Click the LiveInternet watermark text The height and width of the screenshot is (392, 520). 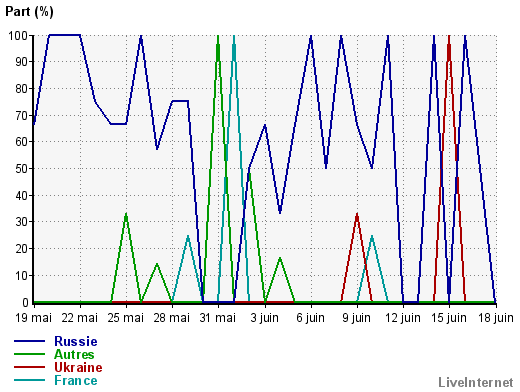[x=475, y=382]
